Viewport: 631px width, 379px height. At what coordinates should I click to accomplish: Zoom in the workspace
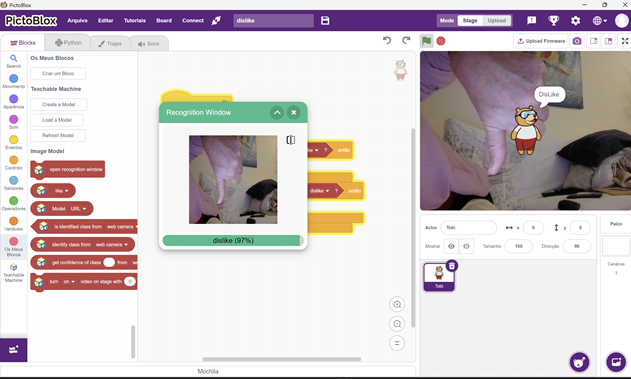[397, 305]
